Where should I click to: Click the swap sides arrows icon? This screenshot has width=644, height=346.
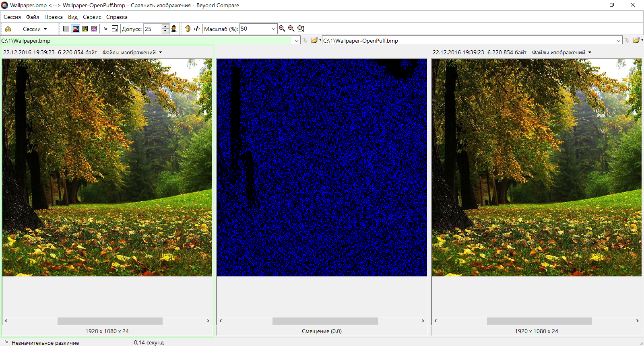[197, 29]
